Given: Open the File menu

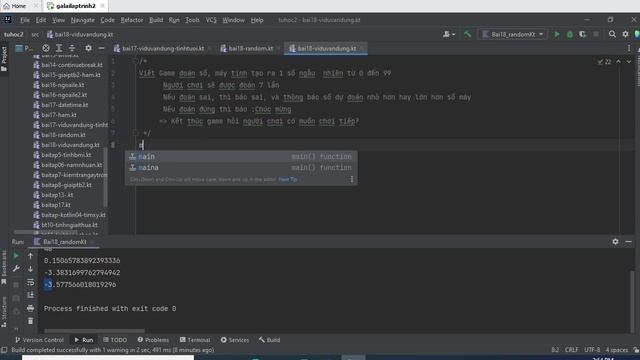Looking at the screenshot, I should (25, 20).
